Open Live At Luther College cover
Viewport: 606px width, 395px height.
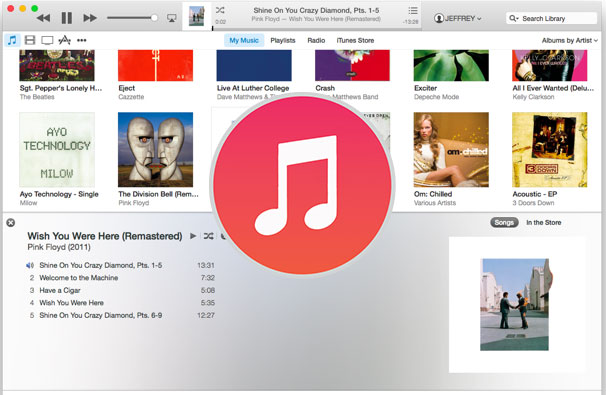click(x=254, y=65)
